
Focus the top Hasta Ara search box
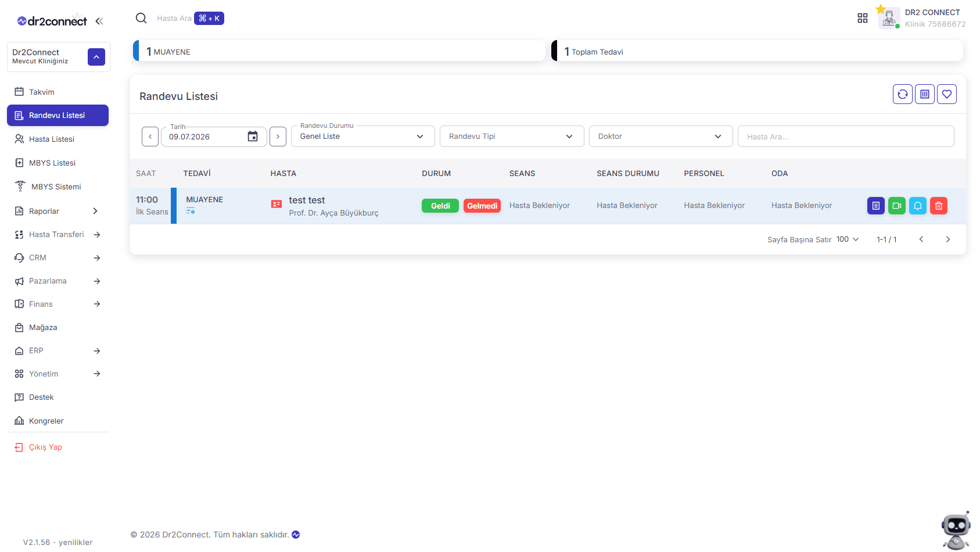174,19
